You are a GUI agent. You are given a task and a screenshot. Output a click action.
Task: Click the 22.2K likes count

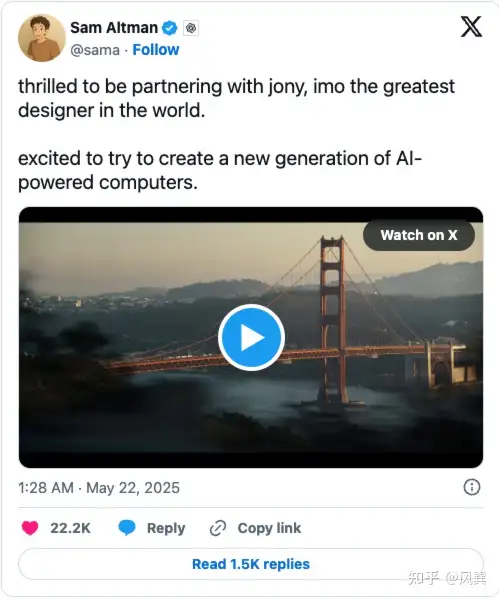tap(70, 528)
